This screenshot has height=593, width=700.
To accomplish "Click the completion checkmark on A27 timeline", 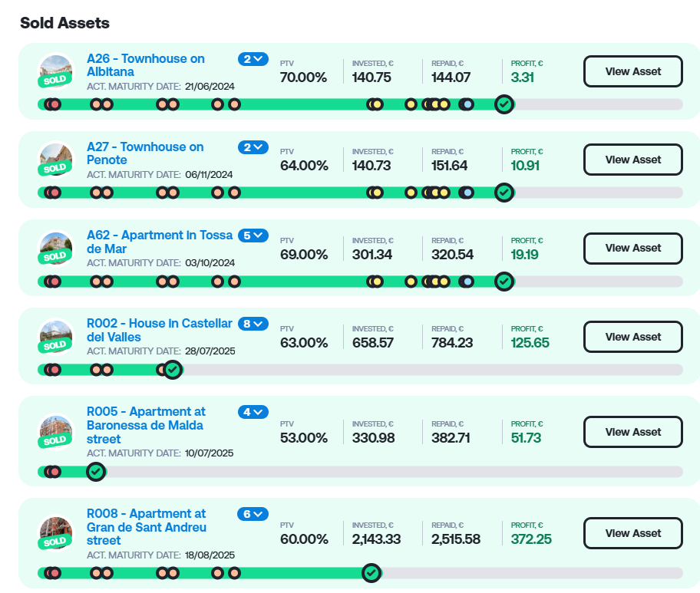I will pyautogui.click(x=504, y=193).
